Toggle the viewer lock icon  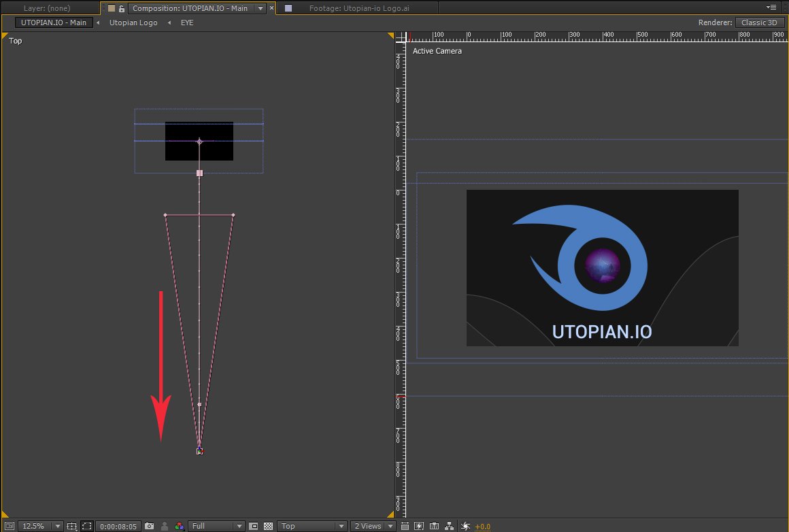121,8
